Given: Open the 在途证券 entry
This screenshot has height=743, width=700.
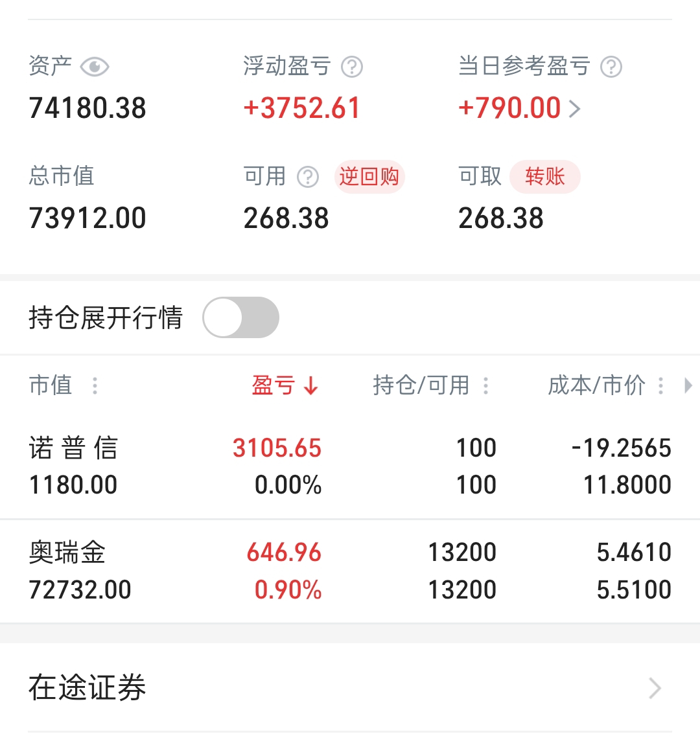Looking at the screenshot, I should coord(350,688).
